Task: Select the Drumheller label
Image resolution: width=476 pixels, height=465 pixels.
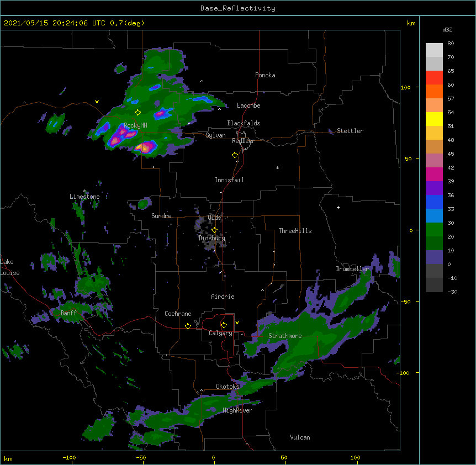Action: pyautogui.click(x=352, y=269)
